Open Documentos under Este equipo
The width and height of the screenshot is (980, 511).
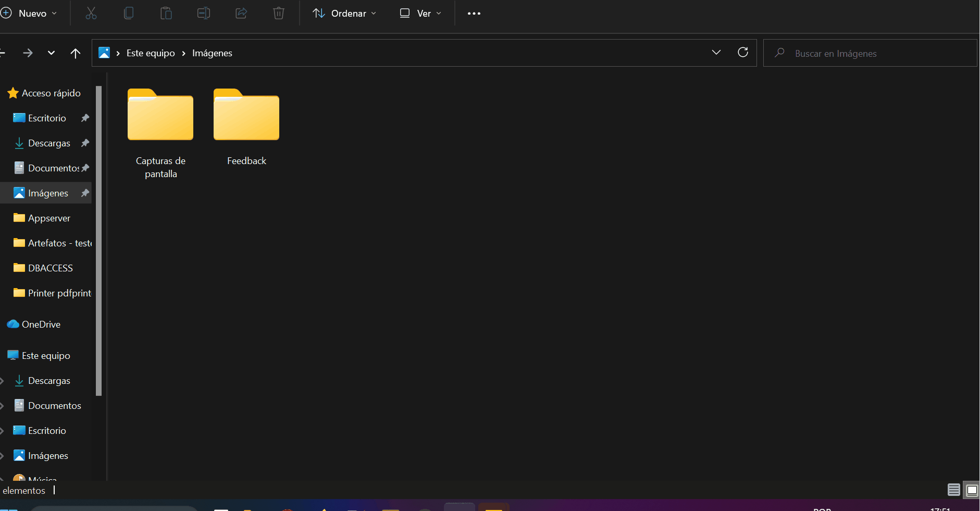(48, 406)
